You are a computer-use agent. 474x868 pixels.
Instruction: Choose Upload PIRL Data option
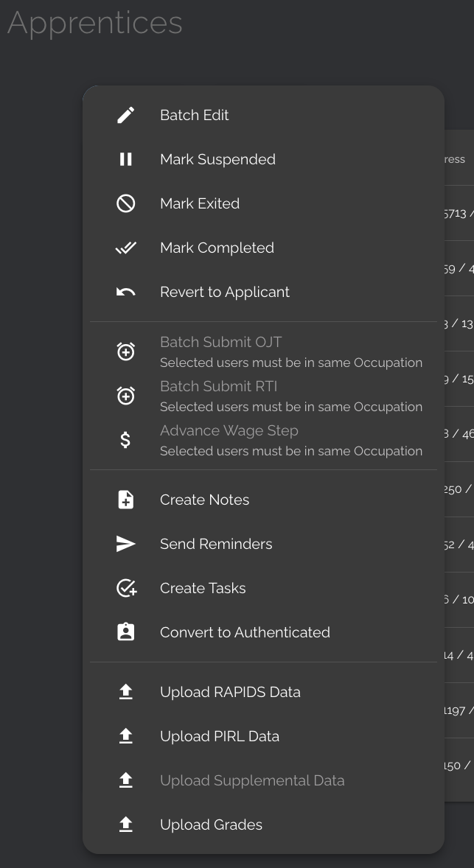220,736
